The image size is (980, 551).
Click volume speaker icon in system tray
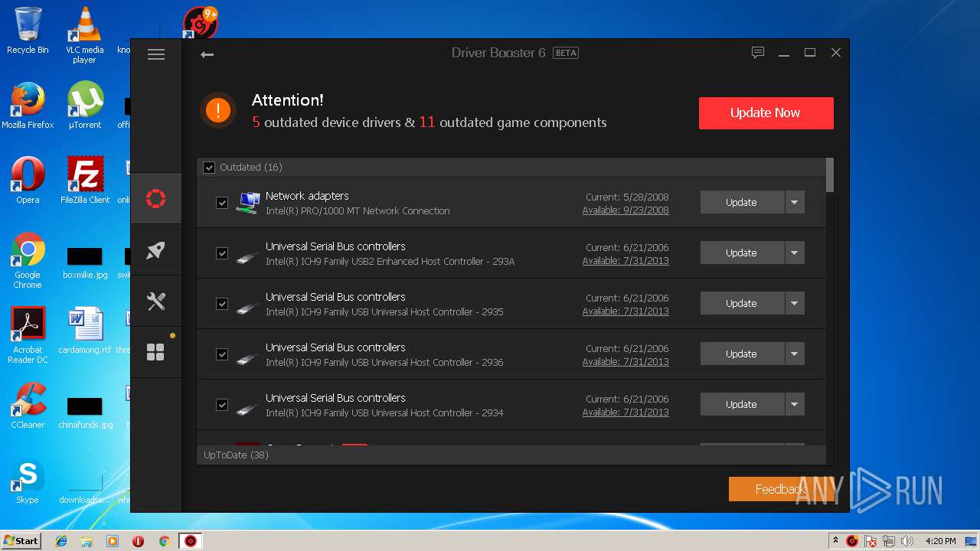pyautogui.click(x=908, y=541)
